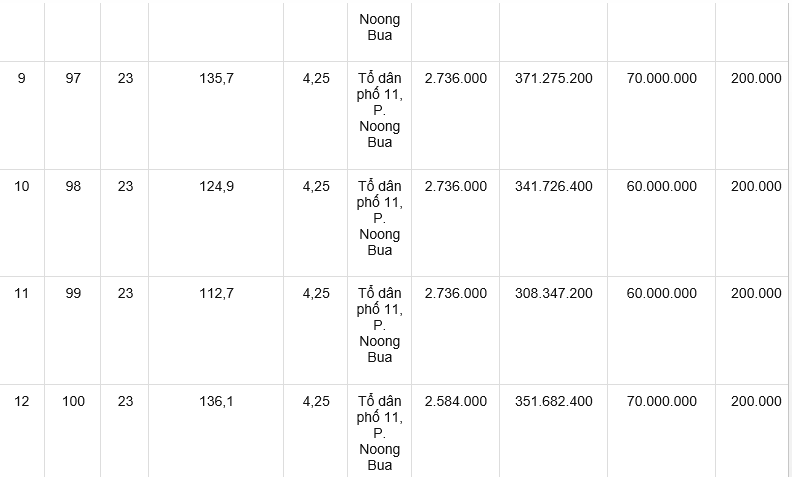The width and height of the screenshot is (792, 477).
Task: Click the address text in row 10
Action: [379, 218]
